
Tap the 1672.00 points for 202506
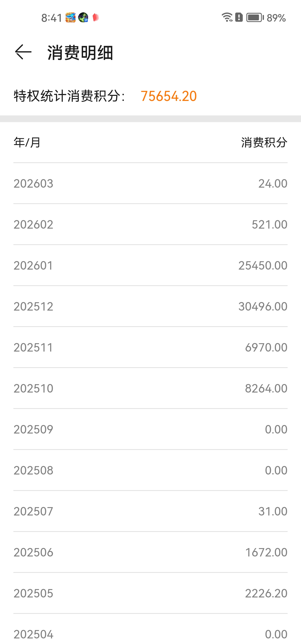click(266, 552)
